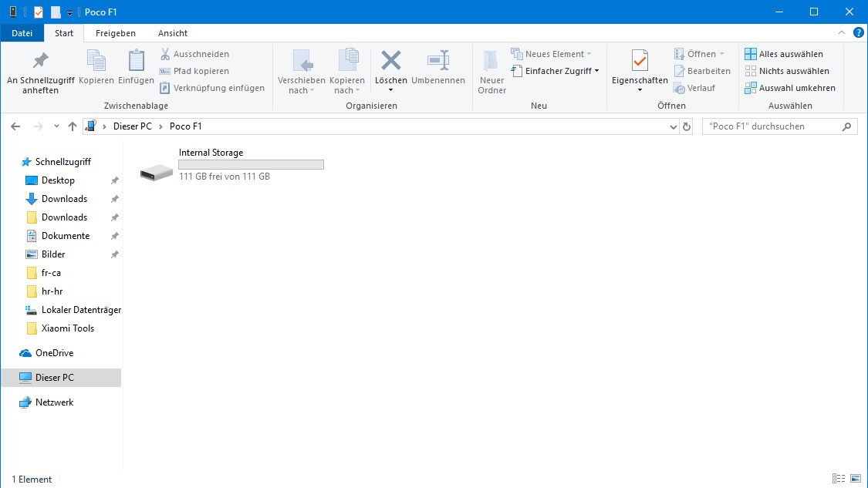868x488 pixels.
Task: Click the Löschen red X icon
Action: 391,60
